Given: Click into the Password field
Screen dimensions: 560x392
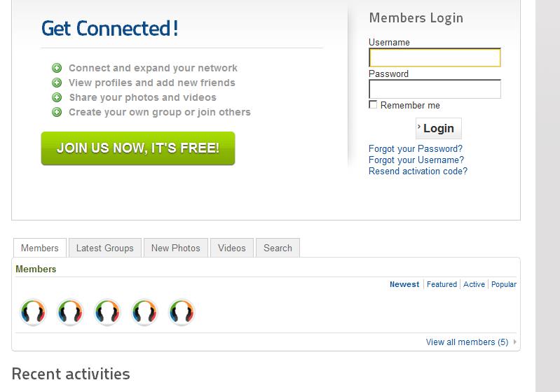Looking at the screenshot, I should click(435, 89).
